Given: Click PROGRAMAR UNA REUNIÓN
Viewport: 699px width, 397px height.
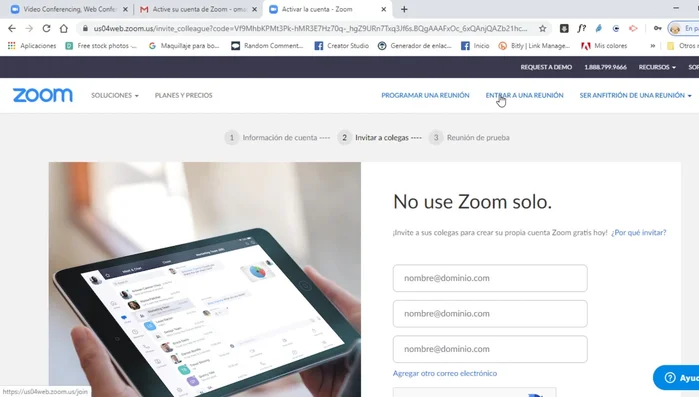Looking at the screenshot, I should click(425, 95).
